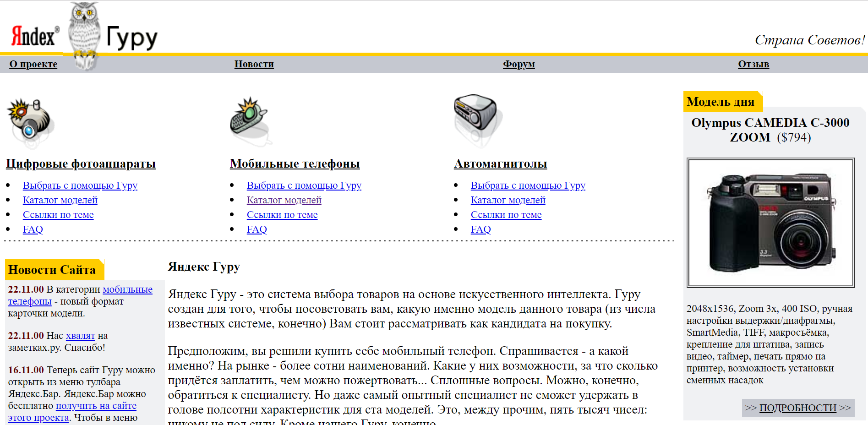This screenshot has height=425, width=868.
Task: Open the Мобильные телефоны heading link
Action: click(x=295, y=163)
